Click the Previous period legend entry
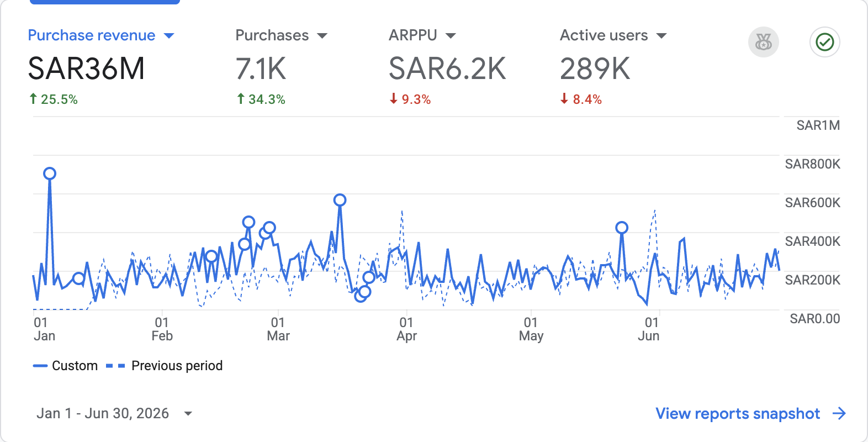Image resolution: width=868 pixels, height=442 pixels. click(x=164, y=366)
